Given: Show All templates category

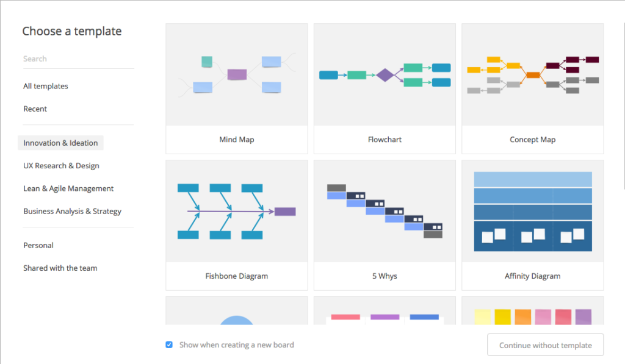Looking at the screenshot, I should (x=45, y=86).
